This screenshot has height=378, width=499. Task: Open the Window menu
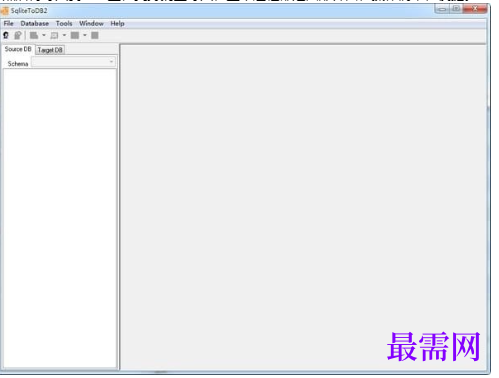91,23
